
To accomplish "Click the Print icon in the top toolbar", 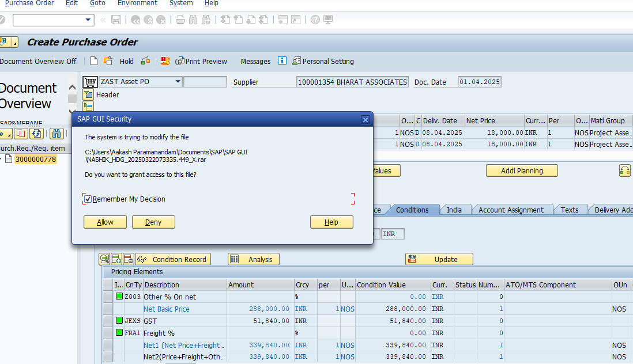I will pos(180,20).
